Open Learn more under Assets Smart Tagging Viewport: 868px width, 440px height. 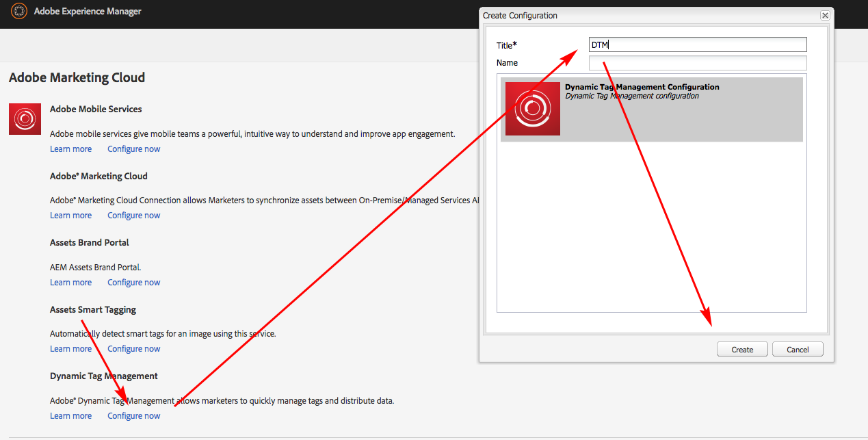(x=70, y=349)
